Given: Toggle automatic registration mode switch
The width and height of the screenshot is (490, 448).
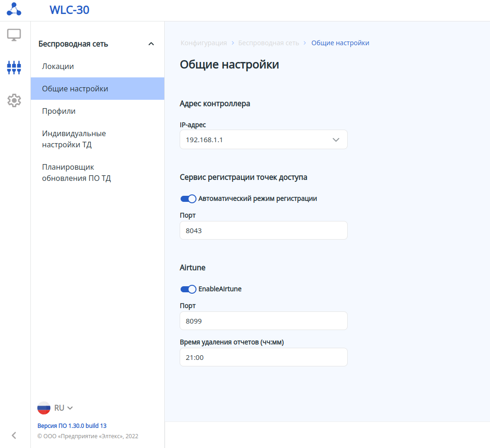Looking at the screenshot, I should pyautogui.click(x=189, y=199).
